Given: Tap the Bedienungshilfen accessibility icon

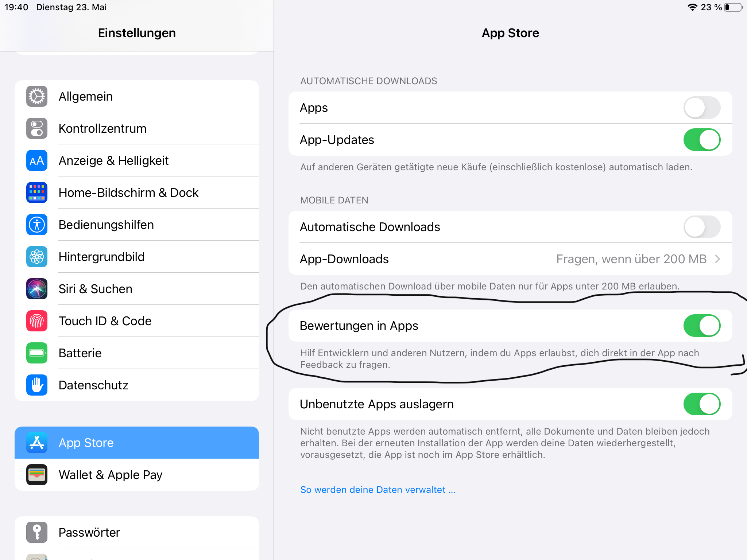Looking at the screenshot, I should coord(37,225).
